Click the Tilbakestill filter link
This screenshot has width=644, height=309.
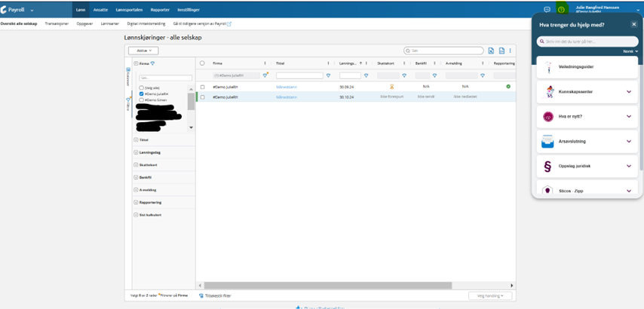[218, 295]
